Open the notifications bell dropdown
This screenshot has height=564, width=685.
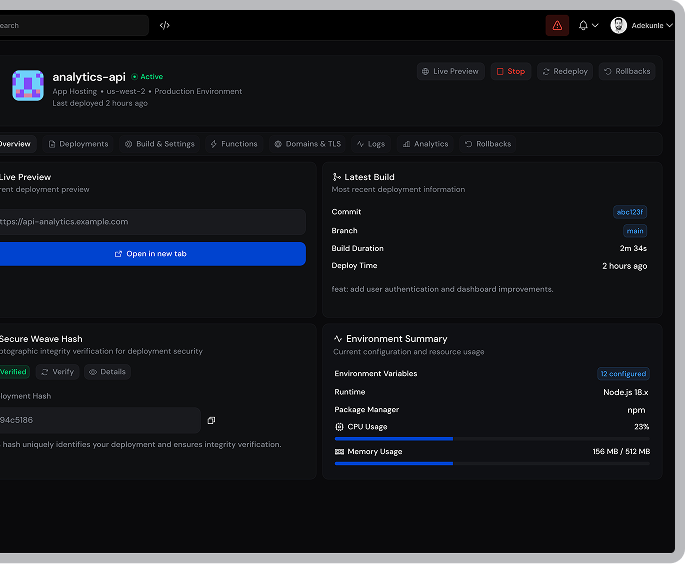pyautogui.click(x=588, y=25)
